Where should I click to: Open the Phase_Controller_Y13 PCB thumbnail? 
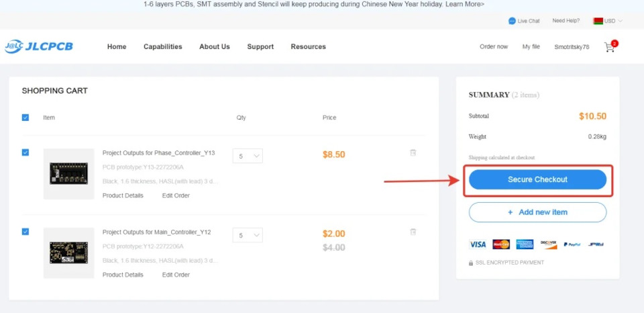[68, 173]
